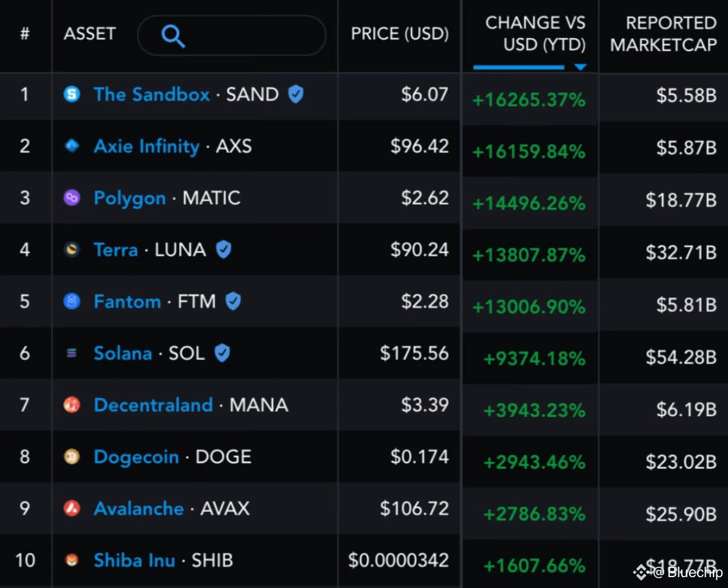This screenshot has width=728, height=588.
Task: Open Dogecoin asset link
Action: pyautogui.click(x=136, y=458)
